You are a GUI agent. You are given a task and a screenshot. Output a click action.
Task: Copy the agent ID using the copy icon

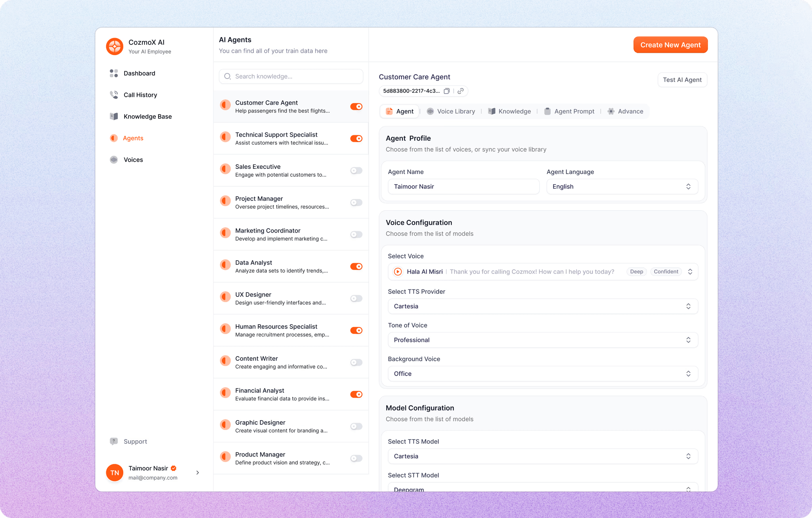click(446, 91)
